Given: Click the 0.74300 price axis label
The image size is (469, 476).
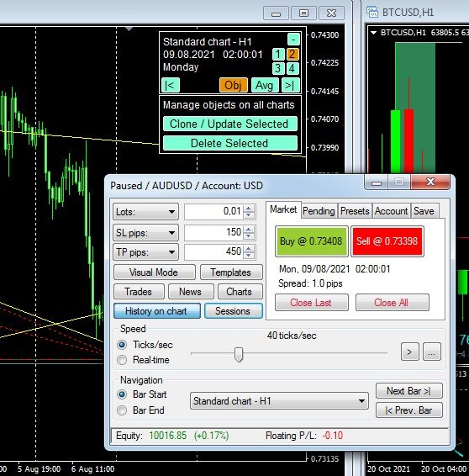Looking at the screenshot, I should click(x=324, y=35).
